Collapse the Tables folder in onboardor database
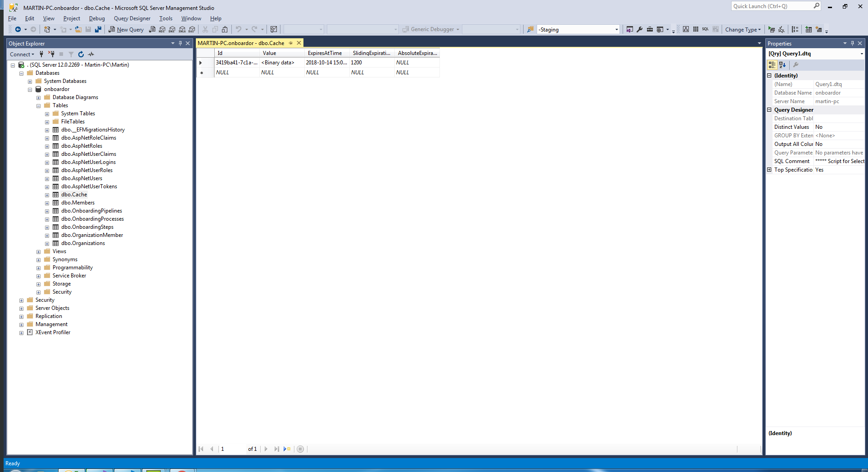The height and width of the screenshot is (472, 868). (39, 105)
